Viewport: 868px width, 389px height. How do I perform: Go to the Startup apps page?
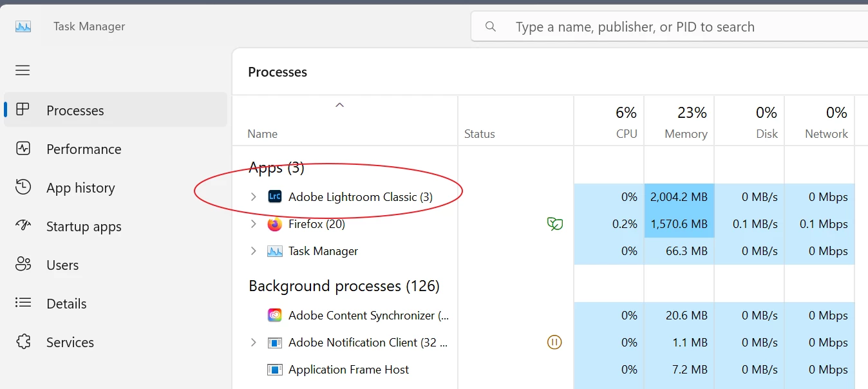pos(116,226)
